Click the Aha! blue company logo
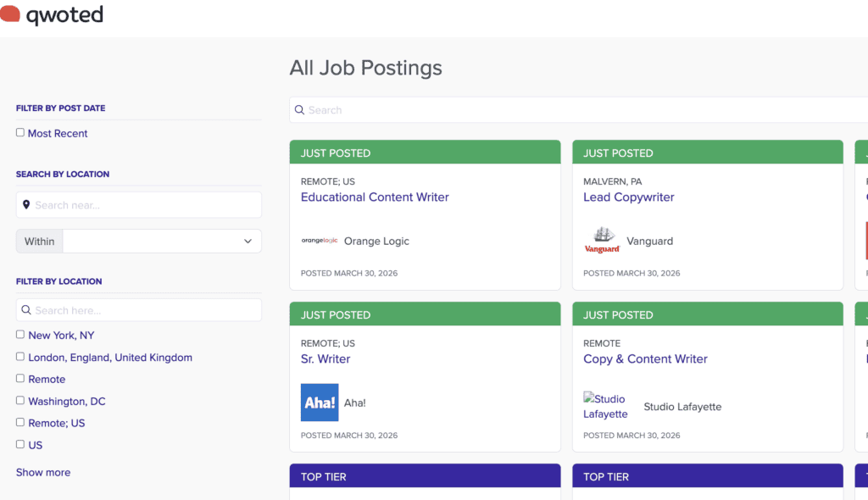 pos(320,403)
